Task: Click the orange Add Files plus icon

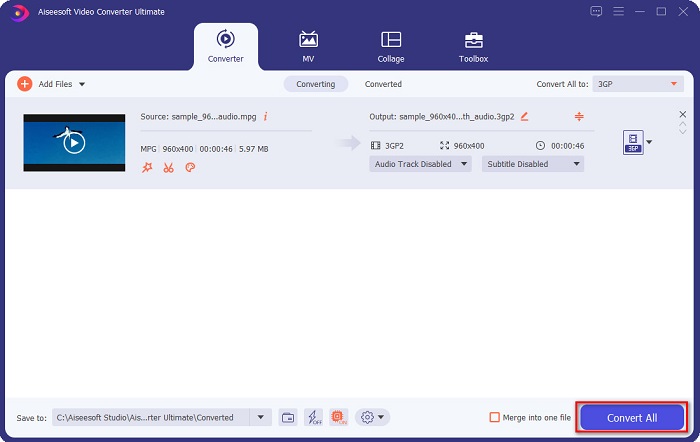Action: 25,83
